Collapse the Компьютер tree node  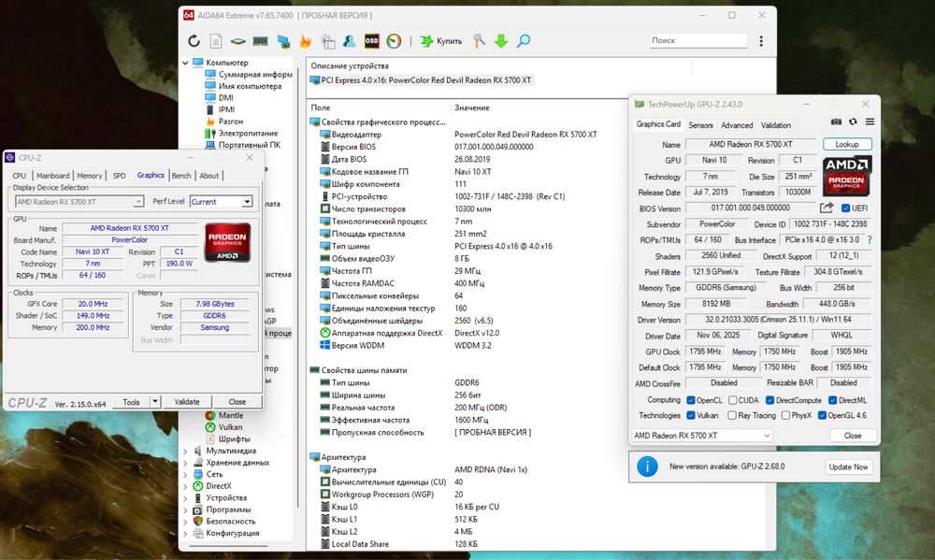186,63
